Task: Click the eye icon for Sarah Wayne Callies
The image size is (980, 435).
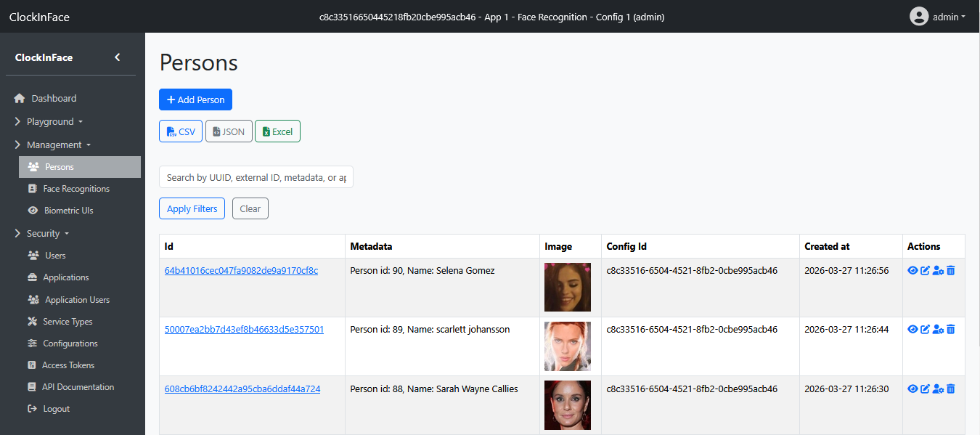Action: click(x=912, y=389)
